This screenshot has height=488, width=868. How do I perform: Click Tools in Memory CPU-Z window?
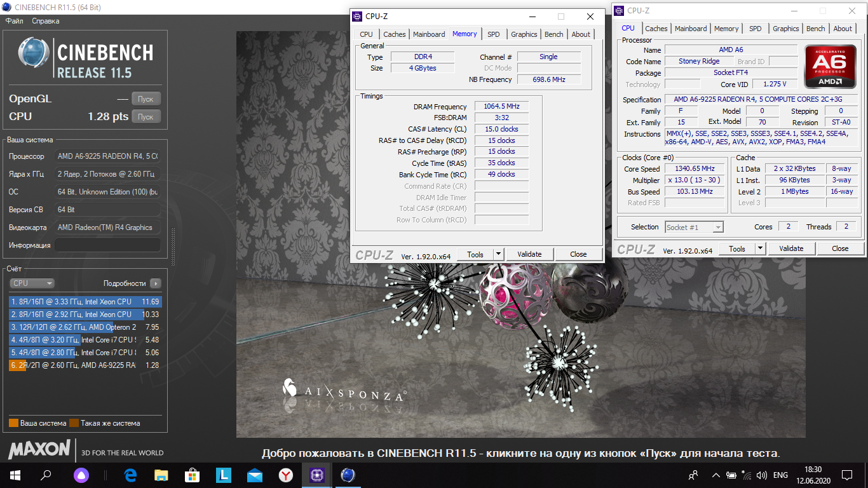(475, 254)
